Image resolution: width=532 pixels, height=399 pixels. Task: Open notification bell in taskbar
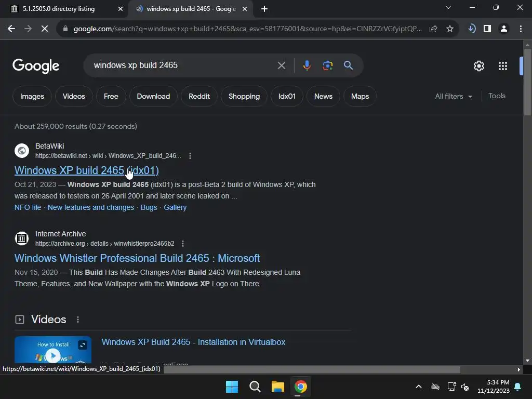click(x=518, y=387)
